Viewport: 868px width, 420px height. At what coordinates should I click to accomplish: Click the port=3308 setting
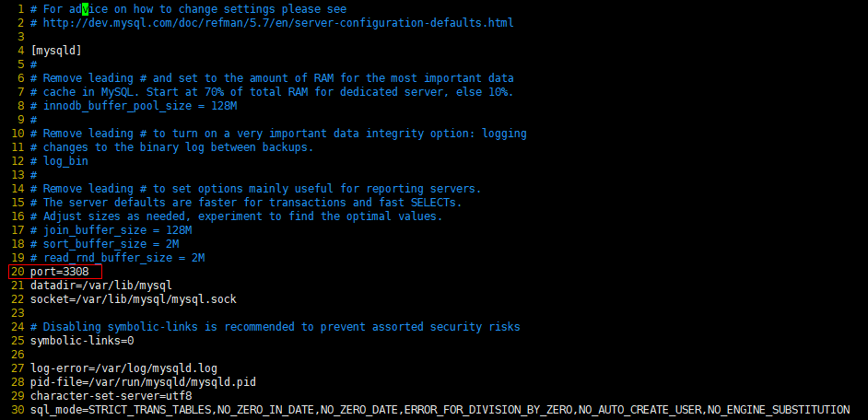[x=60, y=272]
